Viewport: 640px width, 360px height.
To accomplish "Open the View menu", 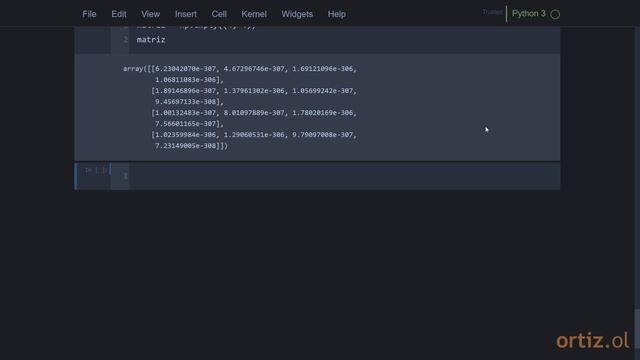I will [x=151, y=14].
